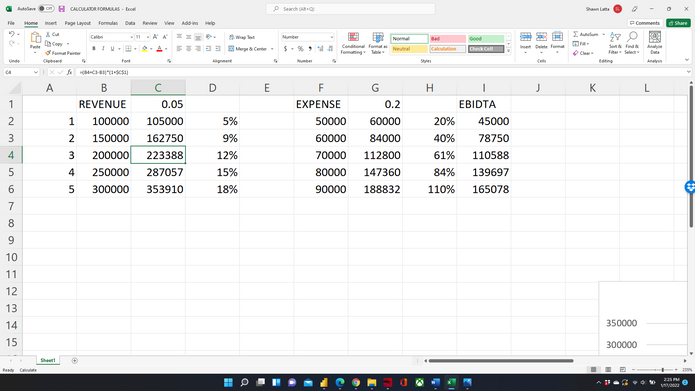This screenshot has width=695, height=391.
Task: Switch to Page Layout view in status bar
Action: [x=608, y=369]
